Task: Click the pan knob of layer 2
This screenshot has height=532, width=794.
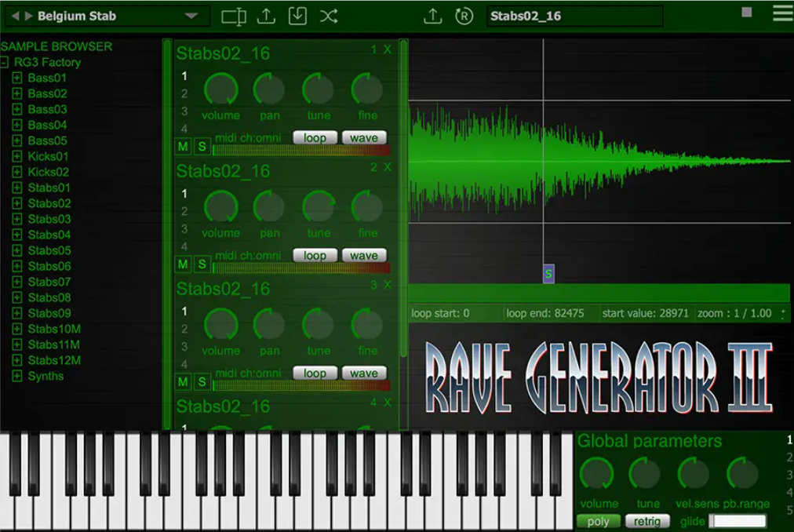Action: click(269, 207)
